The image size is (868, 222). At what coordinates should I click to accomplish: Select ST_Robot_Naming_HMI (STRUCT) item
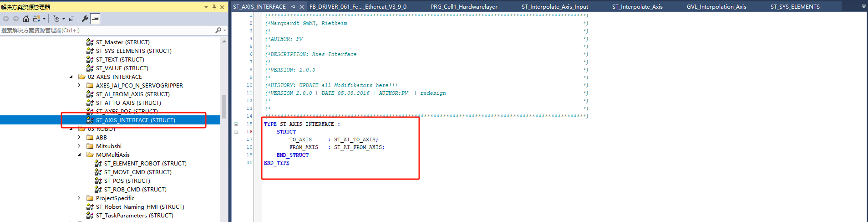[140, 207]
